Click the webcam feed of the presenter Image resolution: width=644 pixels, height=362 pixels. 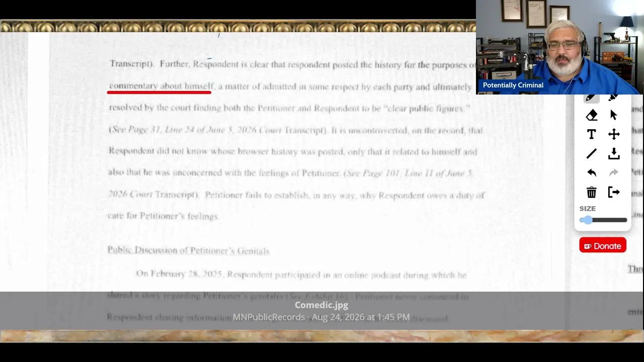pyautogui.click(x=560, y=47)
